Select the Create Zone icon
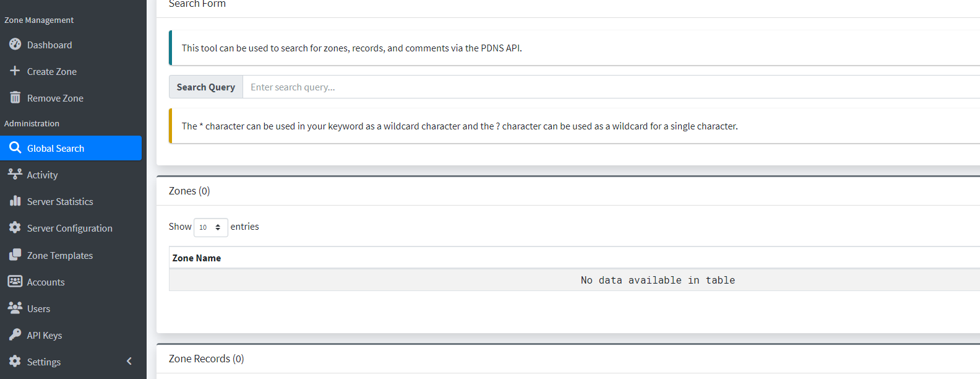The image size is (980, 379). point(15,71)
